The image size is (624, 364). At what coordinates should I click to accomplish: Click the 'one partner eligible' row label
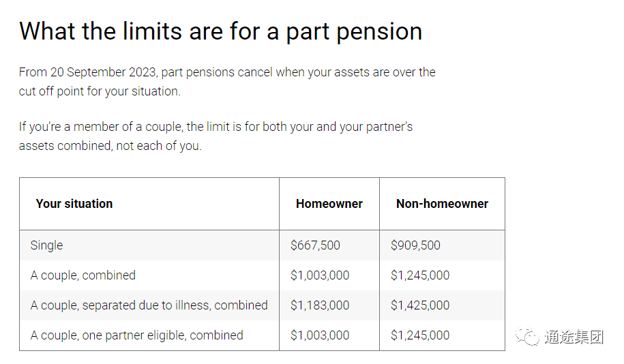pyautogui.click(x=136, y=335)
